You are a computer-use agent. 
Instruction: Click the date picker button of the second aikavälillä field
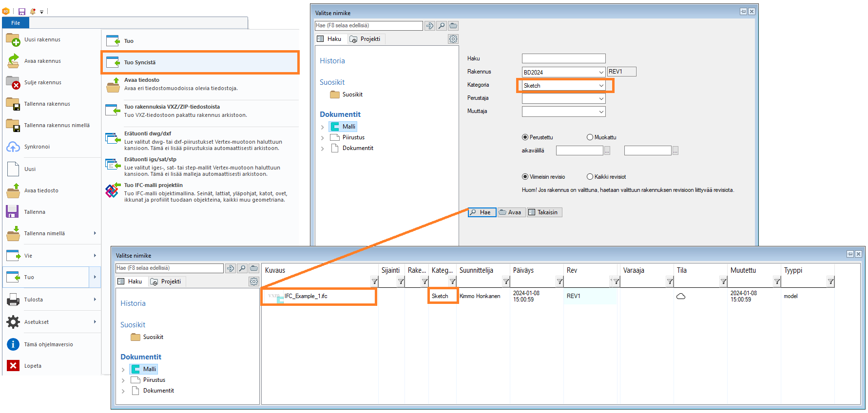click(x=675, y=151)
